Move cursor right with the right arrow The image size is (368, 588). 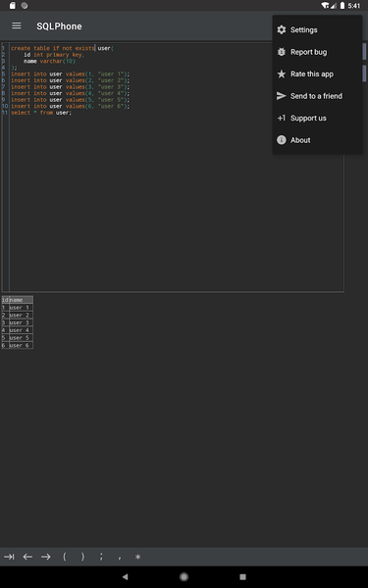[x=46, y=557]
